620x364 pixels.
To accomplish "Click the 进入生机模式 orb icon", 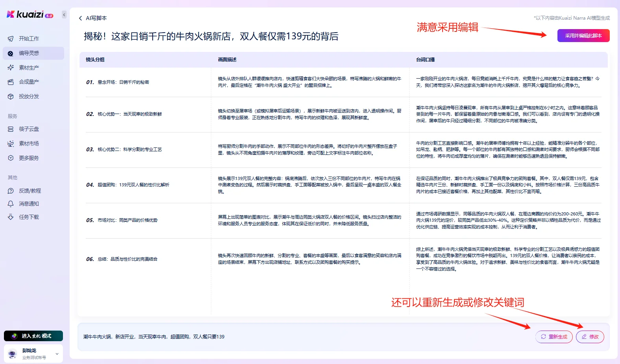I will [15, 336].
